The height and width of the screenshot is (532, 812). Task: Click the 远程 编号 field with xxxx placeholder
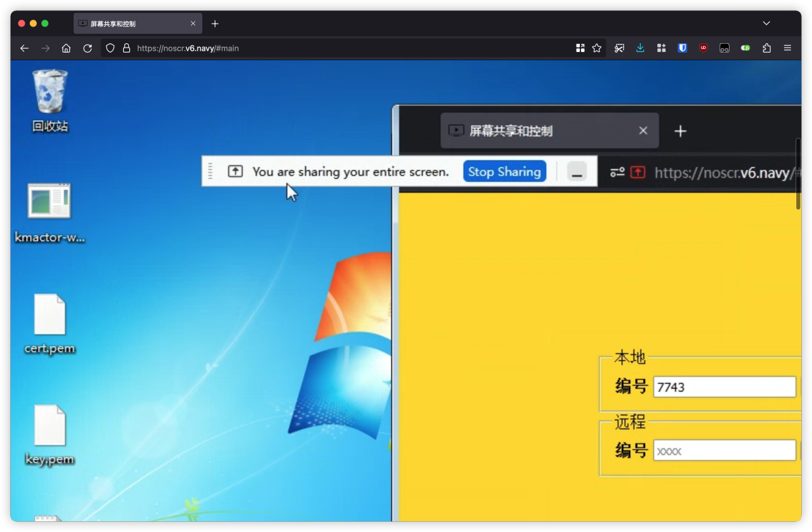click(x=724, y=451)
